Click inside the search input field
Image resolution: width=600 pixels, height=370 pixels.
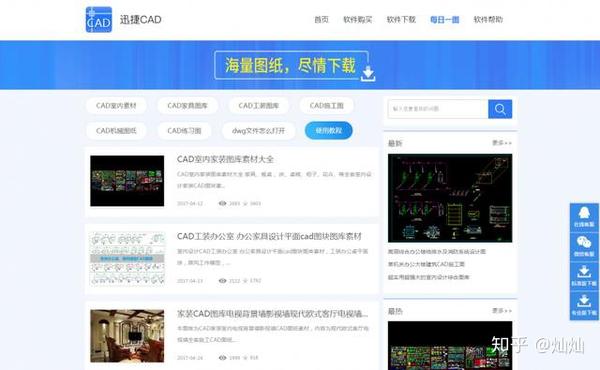click(x=438, y=109)
